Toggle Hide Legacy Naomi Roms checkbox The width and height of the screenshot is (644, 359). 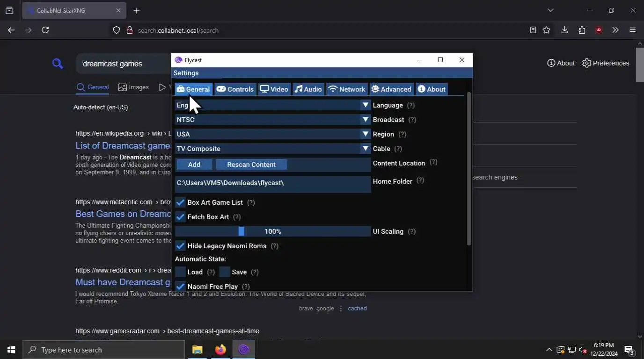[x=180, y=246]
